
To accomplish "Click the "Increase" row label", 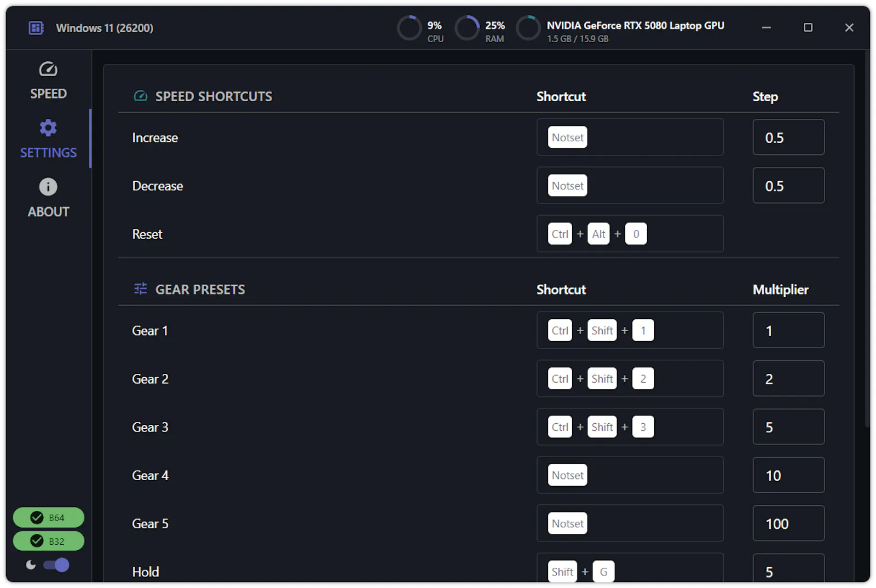I will pyautogui.click(x=155, y=138).
